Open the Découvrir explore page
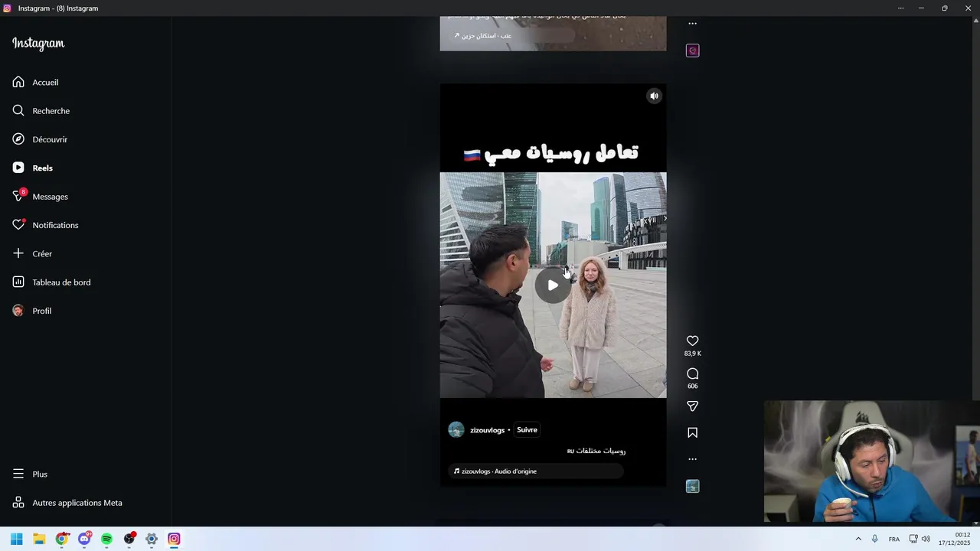 click(x=40, y=139)
